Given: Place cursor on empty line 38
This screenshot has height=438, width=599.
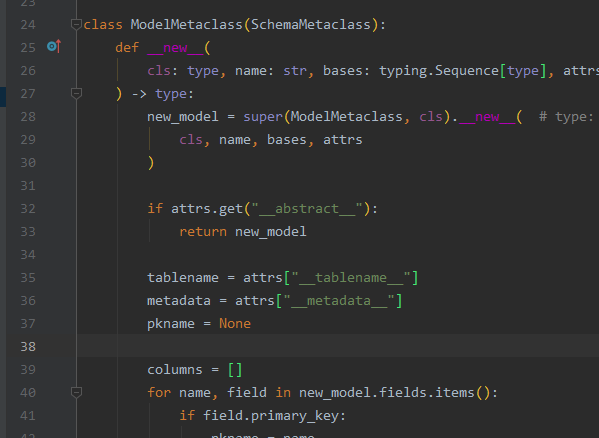Looking at the screenshot, I should coord(338,346).
